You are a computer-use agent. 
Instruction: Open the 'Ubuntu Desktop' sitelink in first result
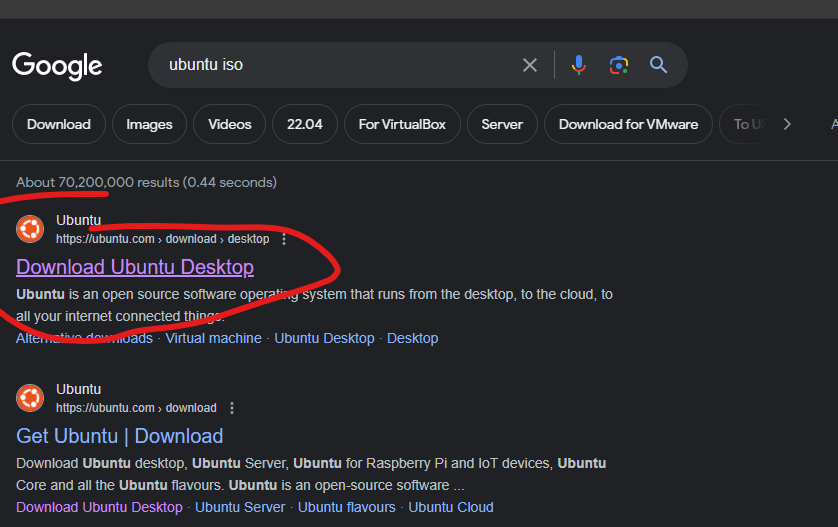tap(324, 338)
